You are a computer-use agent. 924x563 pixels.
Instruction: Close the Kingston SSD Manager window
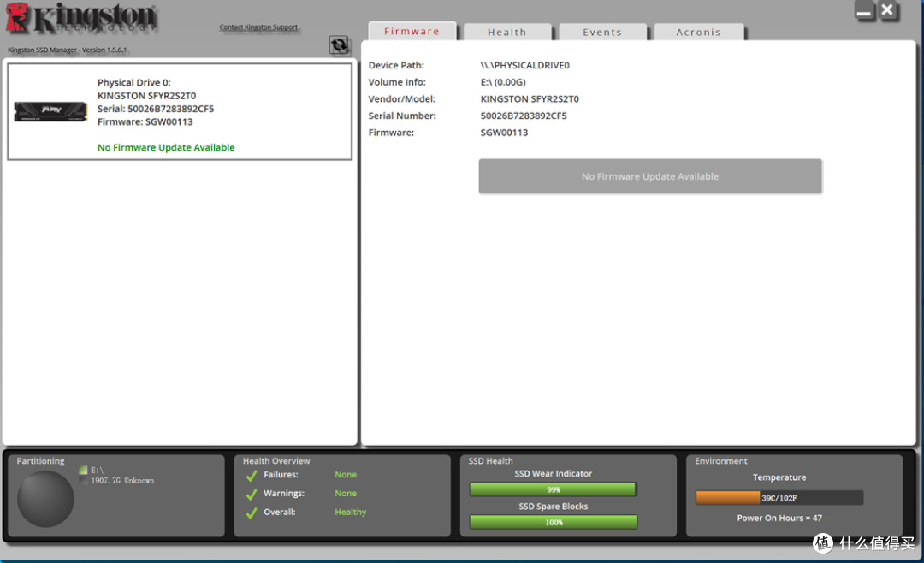[887, 10]
